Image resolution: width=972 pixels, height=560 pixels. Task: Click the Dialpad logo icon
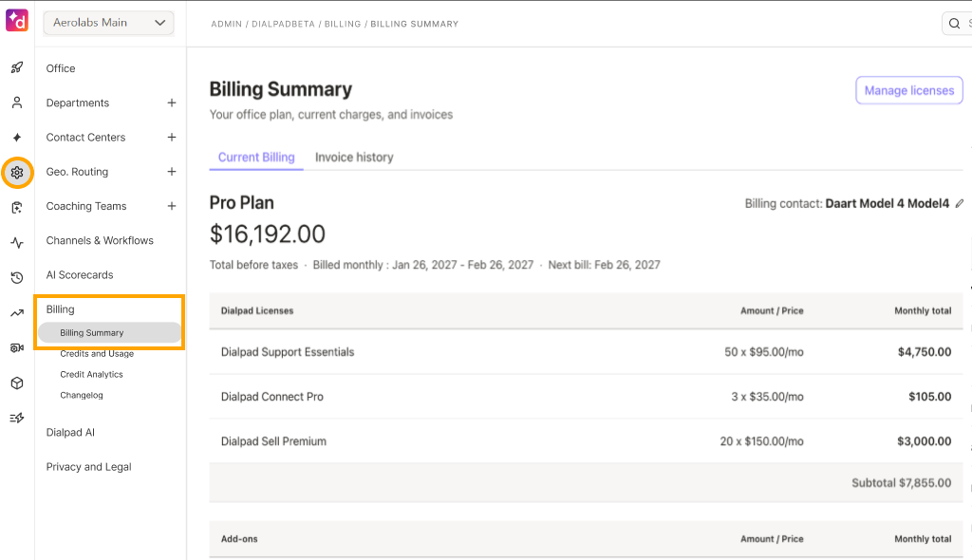pos(17,21)
